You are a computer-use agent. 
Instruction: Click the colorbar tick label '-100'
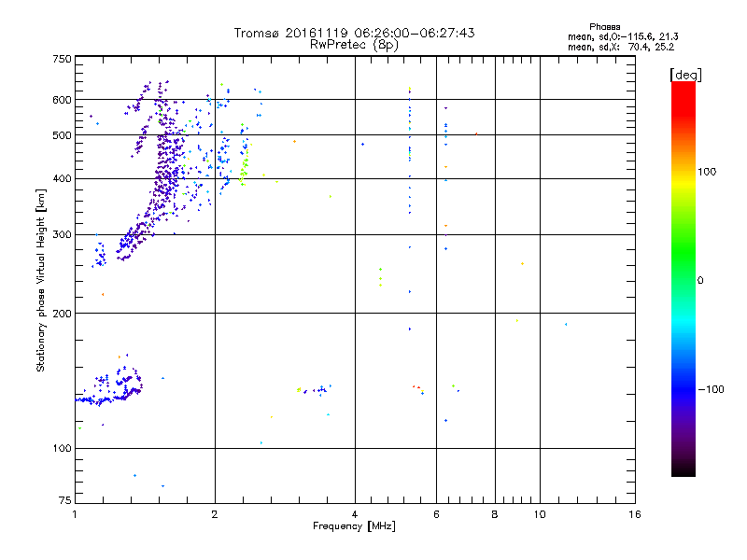(711, 389)
